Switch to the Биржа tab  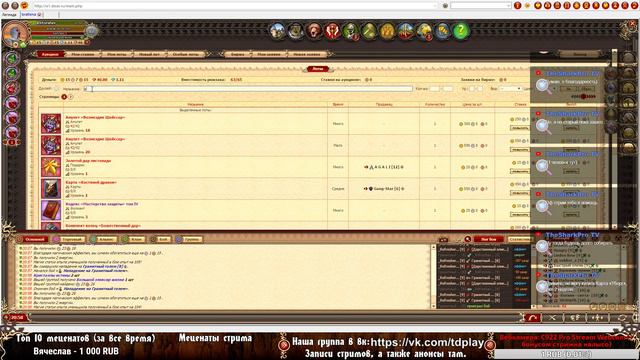(238, 54)
